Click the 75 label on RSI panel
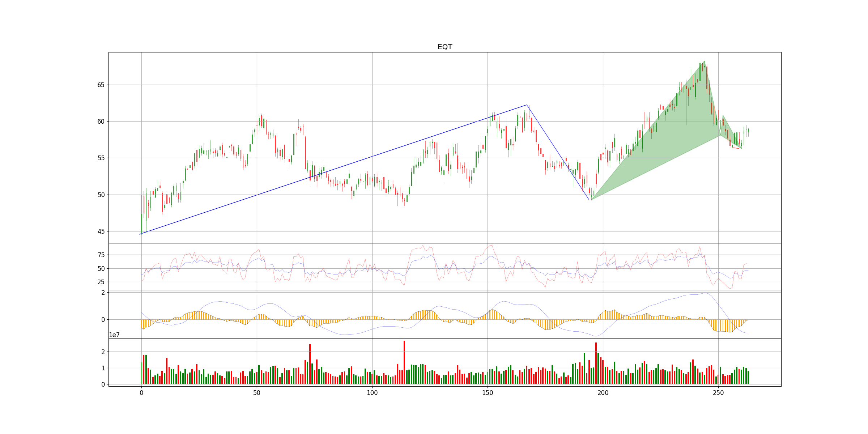The width and height of the screenshot is (868, 434). click(101, 255)
